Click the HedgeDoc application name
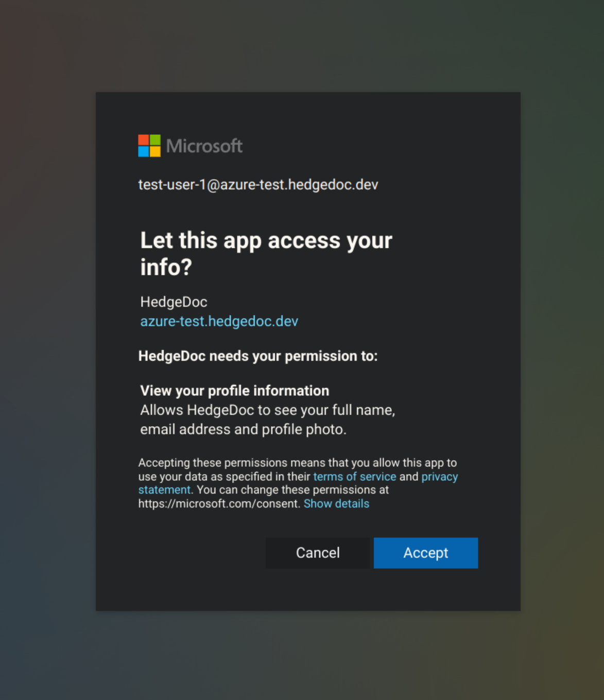This screenshot has width=604, height=700. pos(173,302)
